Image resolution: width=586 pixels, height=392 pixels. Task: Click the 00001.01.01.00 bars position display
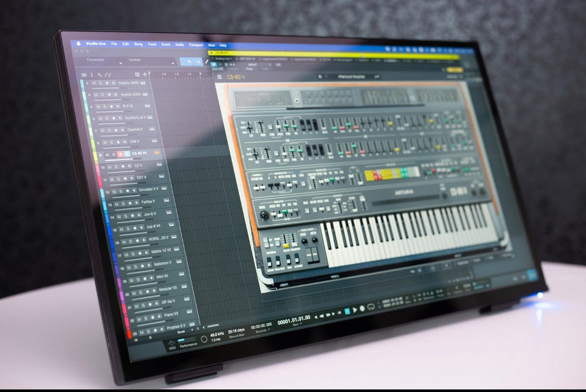294,319
